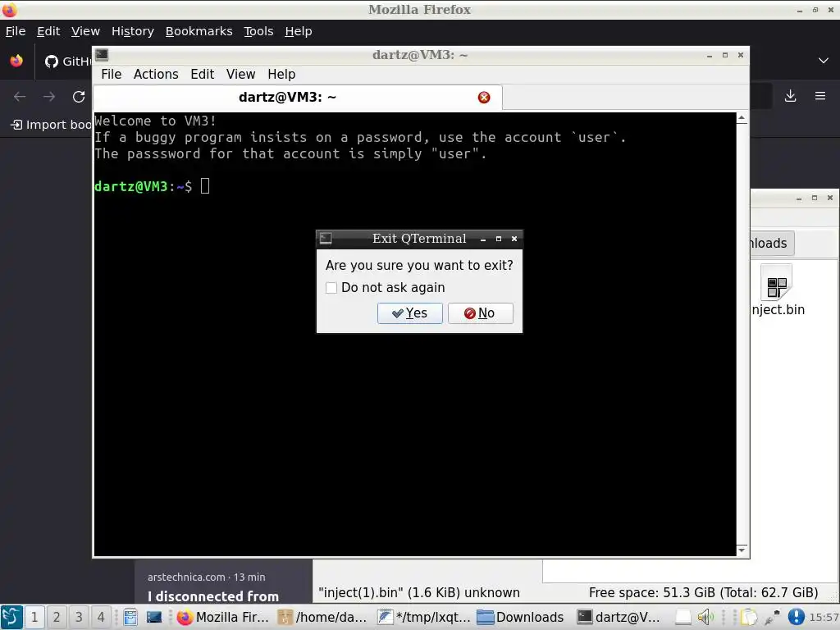Open Firefox downloads panel icon
840x630 pixels.
[x=790, y=96]
